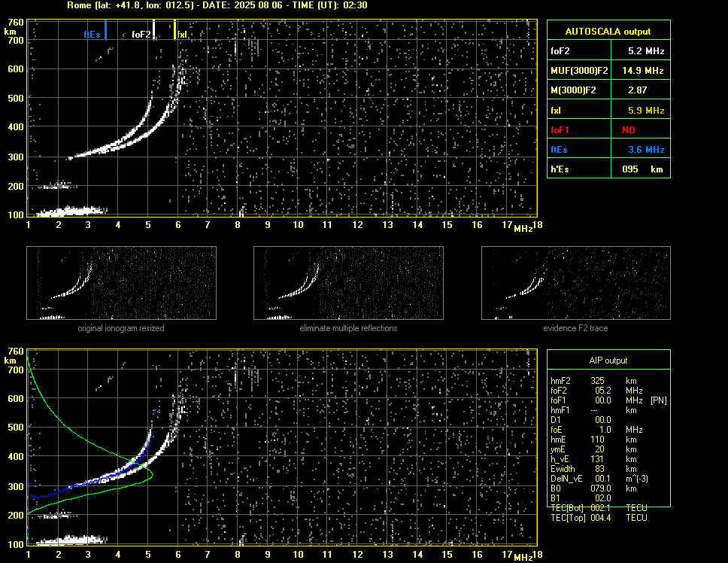Click the Rome station date and time header
This screenshot has height=563, width=728.
pyautogui.click(x=217, y=5)
